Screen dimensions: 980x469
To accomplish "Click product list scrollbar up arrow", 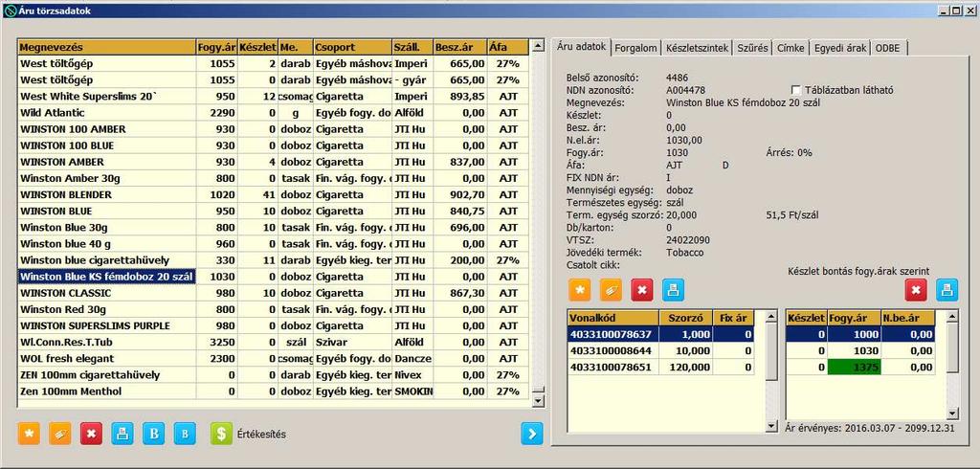I will [x=537, y=46].
